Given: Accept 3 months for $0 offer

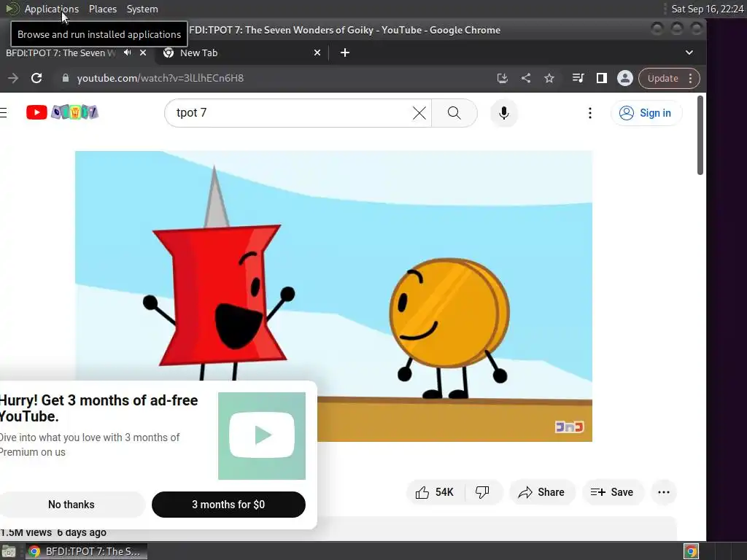Looking at the screenshot, I should (x=228, y=505).
